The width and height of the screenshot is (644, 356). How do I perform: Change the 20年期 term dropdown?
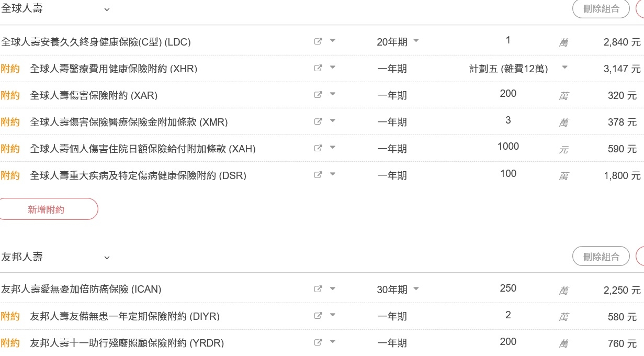tap(398, 42)
